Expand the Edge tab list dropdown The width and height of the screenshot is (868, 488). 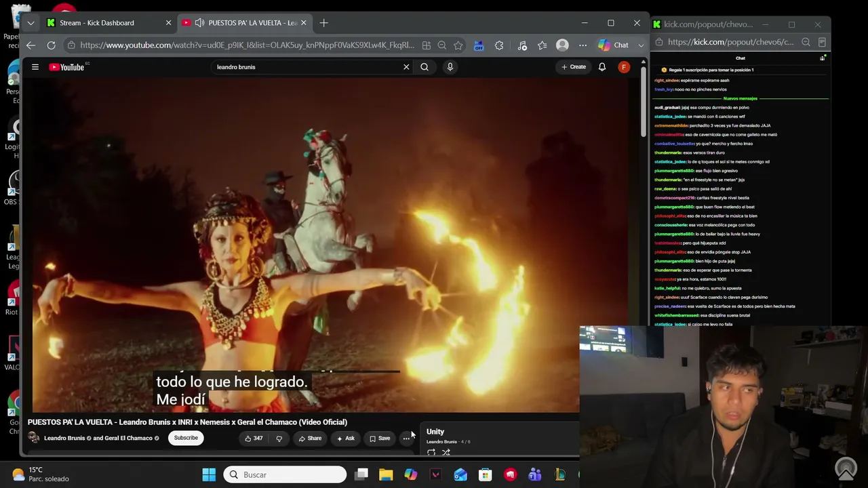coord(31,23)
